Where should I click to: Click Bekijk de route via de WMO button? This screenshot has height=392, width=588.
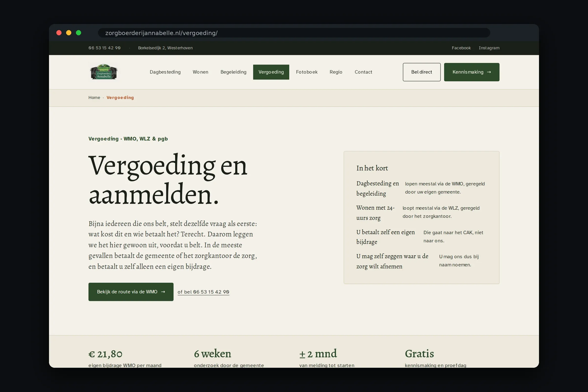click(x=131, y=292)
